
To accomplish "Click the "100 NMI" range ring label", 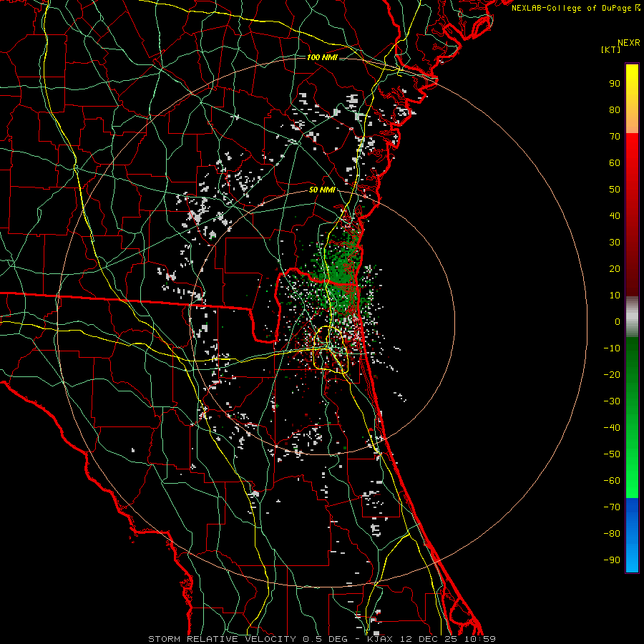I will 322,57.
